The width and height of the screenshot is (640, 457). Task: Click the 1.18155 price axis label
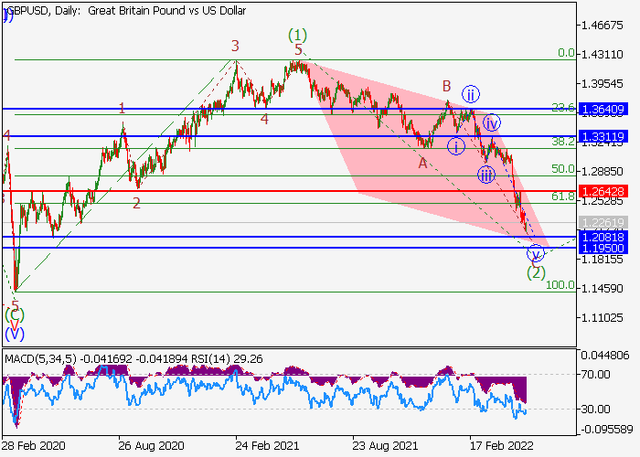(x=602, y=259)
